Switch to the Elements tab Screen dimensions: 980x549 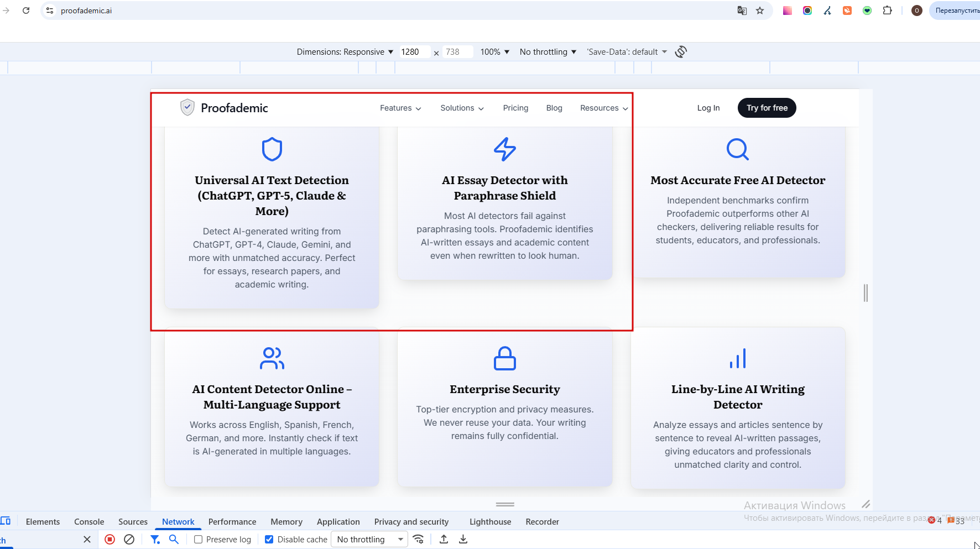click(43, 521)
